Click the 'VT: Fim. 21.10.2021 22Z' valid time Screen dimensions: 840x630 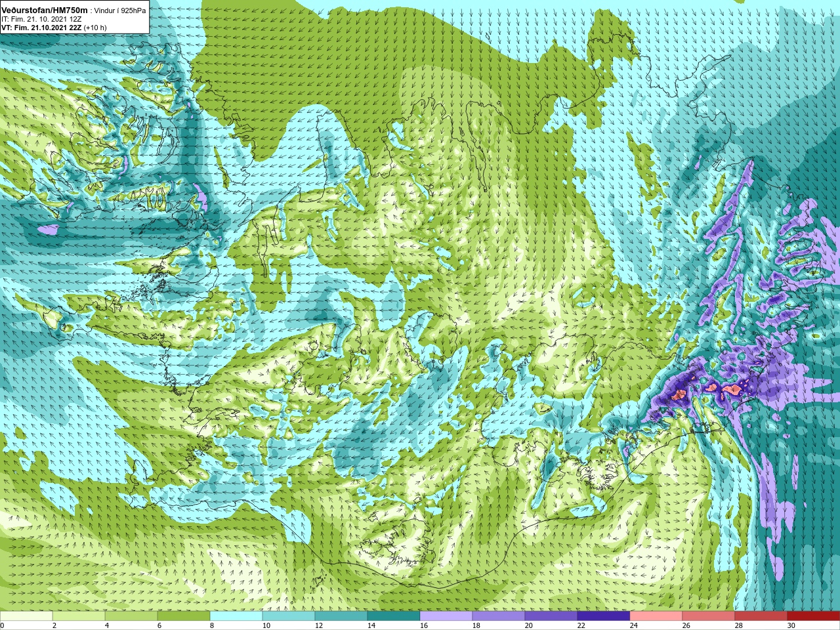(41, 28)
